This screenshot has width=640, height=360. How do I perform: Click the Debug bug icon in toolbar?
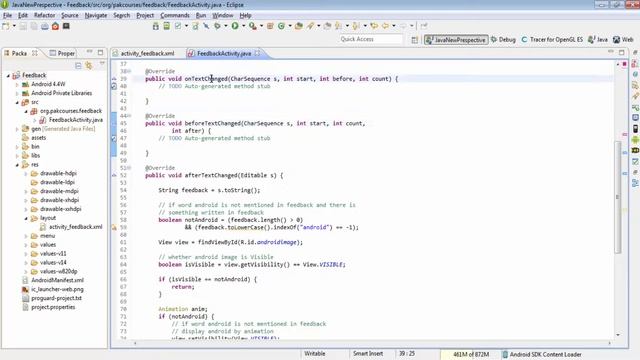[218, 26]
